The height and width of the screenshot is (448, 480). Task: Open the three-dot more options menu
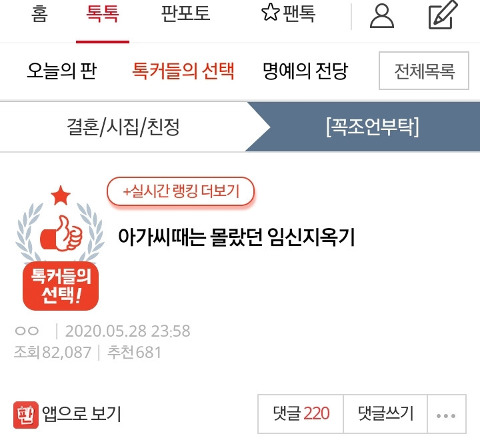pos(446,414)
